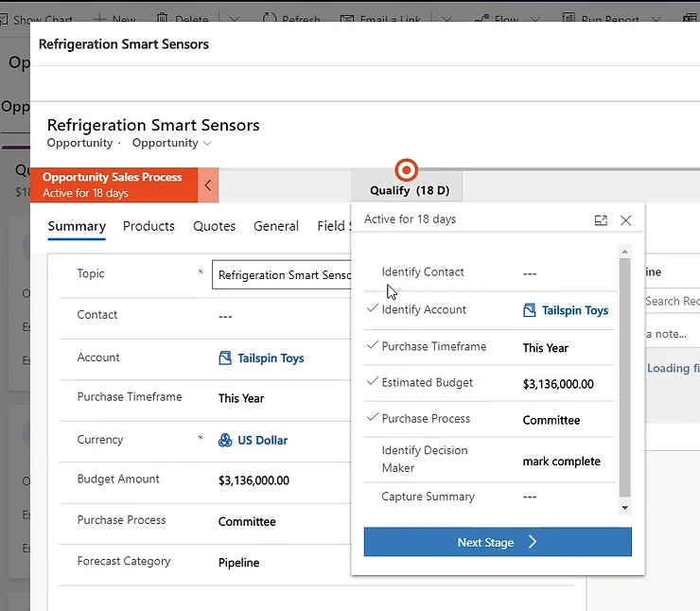Viewport: 700px width, 611px height.
Task: Click the currency icon next to US Dollar
Action: (225, 440)
